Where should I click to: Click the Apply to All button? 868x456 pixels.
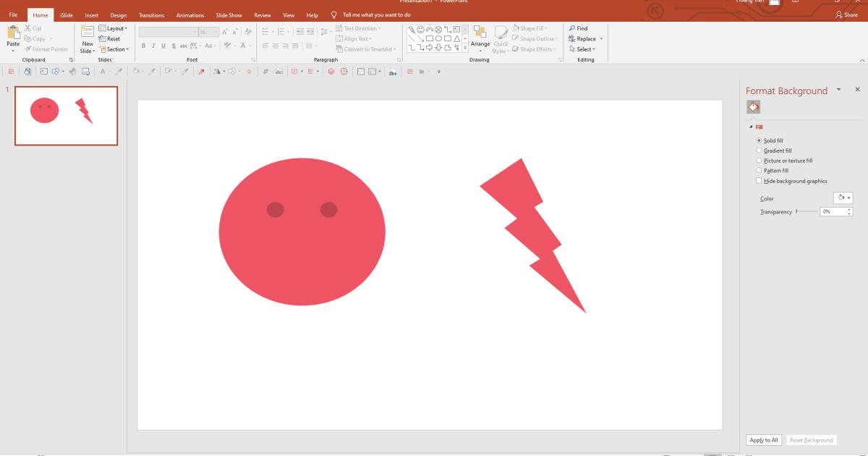point(762,439)
